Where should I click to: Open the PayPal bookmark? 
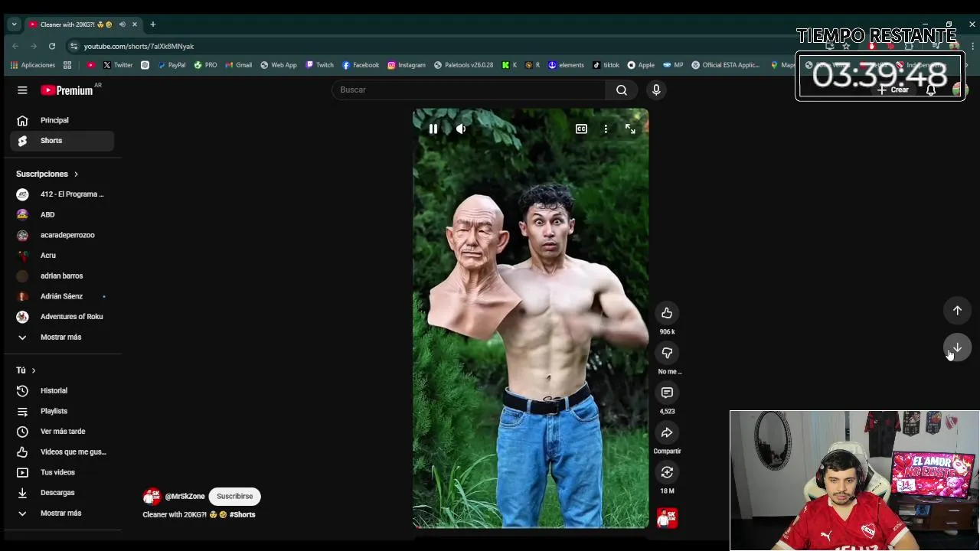coord(172,65)
